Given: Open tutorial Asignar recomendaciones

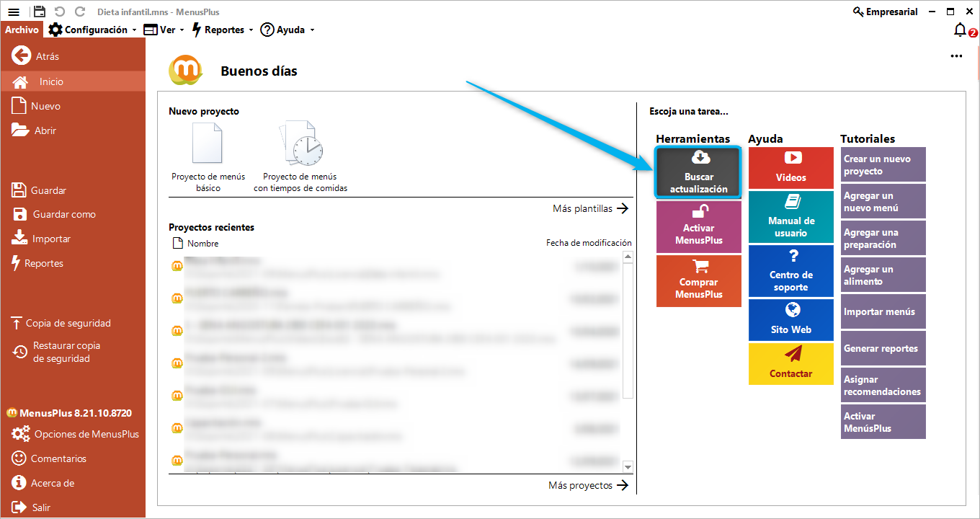Looking at the screenshot, I should coord(883,386).
